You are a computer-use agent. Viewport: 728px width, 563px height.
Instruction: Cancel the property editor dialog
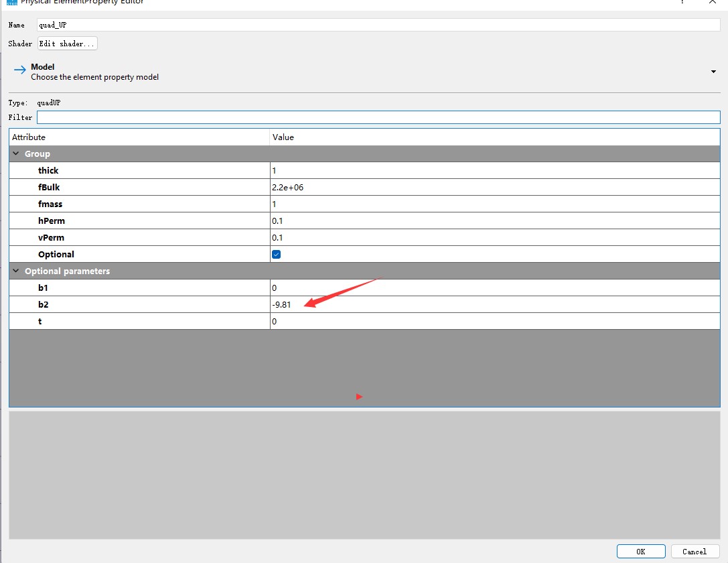[695, 552]
